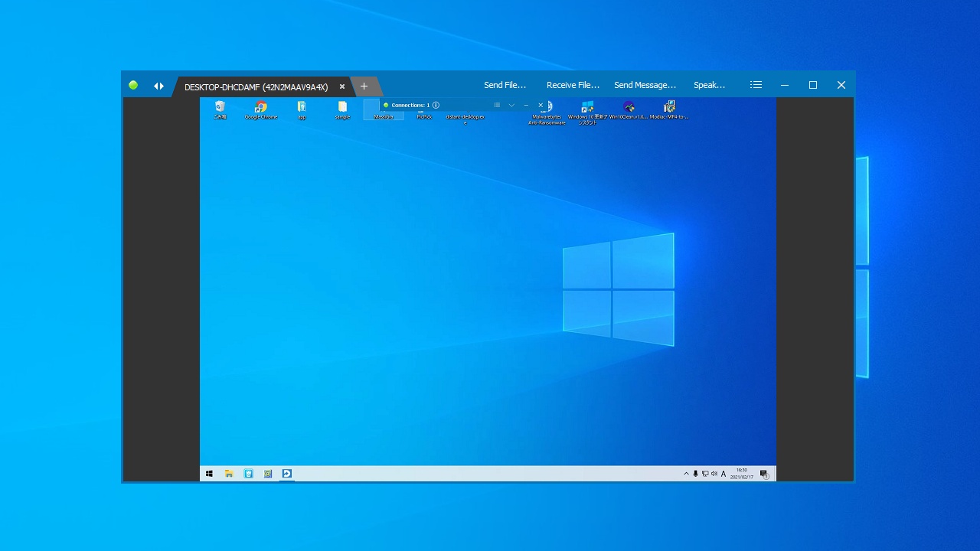
Task: Open the remote 'sample' file icon
Action: click(x=342, y=110)
